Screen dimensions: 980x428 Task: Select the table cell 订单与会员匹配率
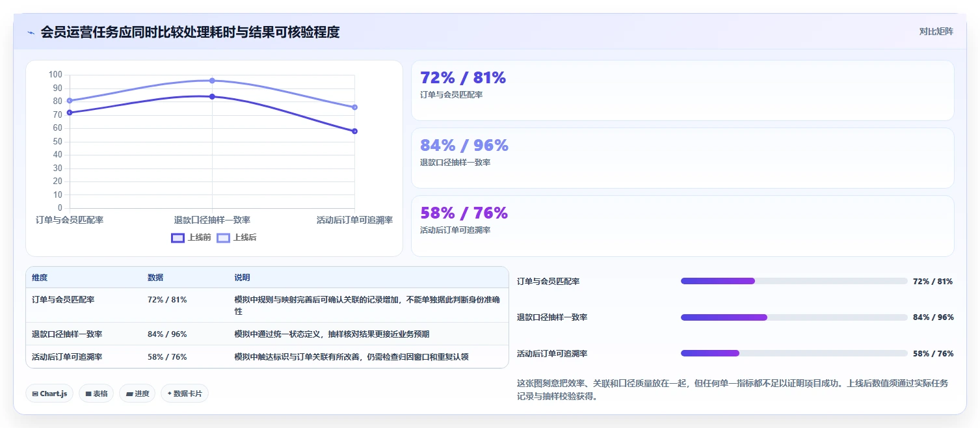(x=63, y=300)
